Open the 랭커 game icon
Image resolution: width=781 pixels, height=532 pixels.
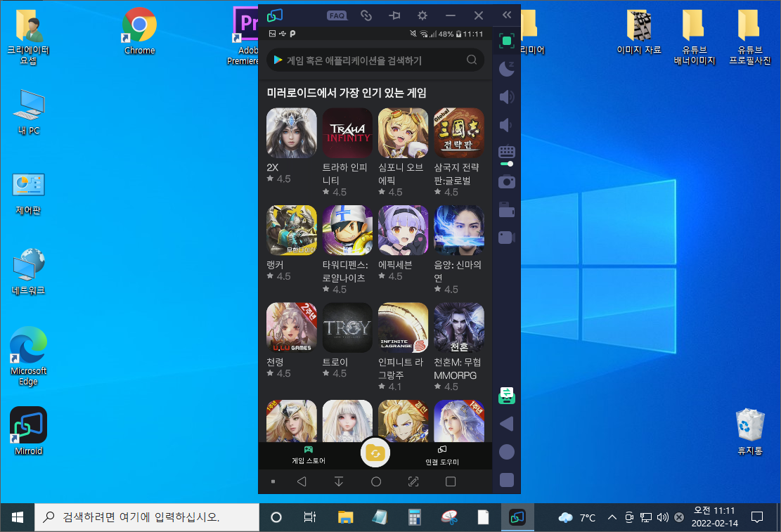(x=291, y=230)
